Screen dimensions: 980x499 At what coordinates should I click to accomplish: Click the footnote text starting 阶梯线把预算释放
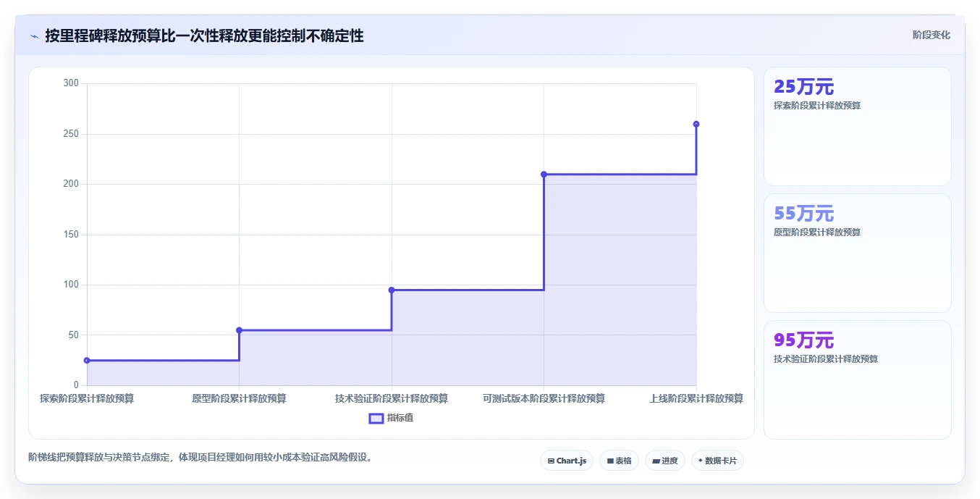[x=200, y=457]
